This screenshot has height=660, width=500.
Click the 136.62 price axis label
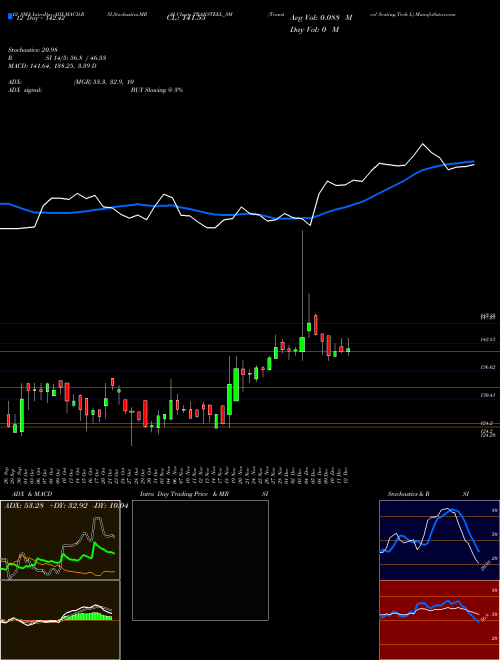coord(488,367)
